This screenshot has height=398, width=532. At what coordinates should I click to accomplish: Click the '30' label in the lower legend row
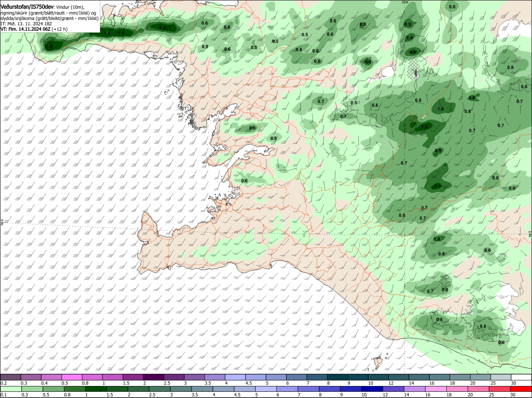512,395
